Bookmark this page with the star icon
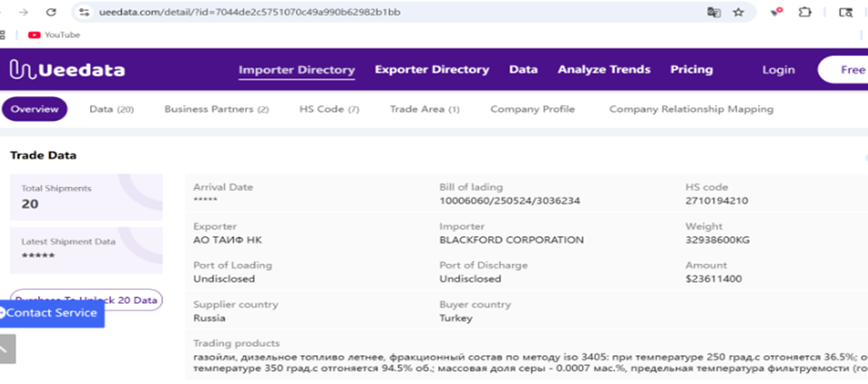 click(739, 12)
